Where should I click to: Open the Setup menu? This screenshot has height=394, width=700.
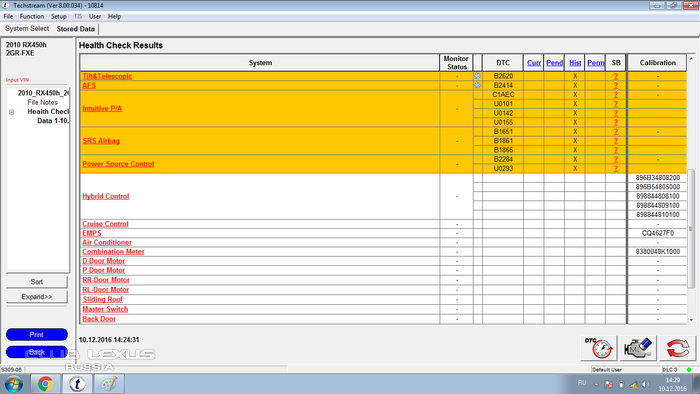58,17
